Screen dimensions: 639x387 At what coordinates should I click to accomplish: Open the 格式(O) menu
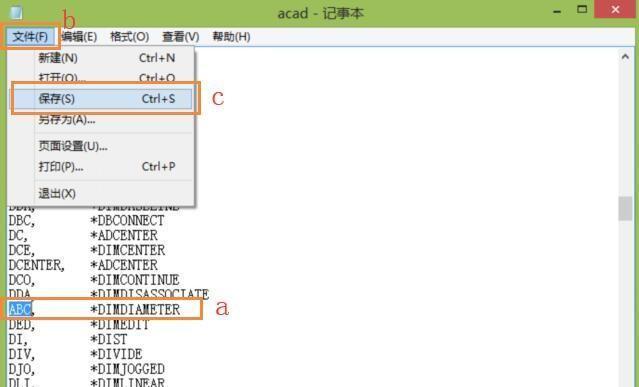coord(129,37)
